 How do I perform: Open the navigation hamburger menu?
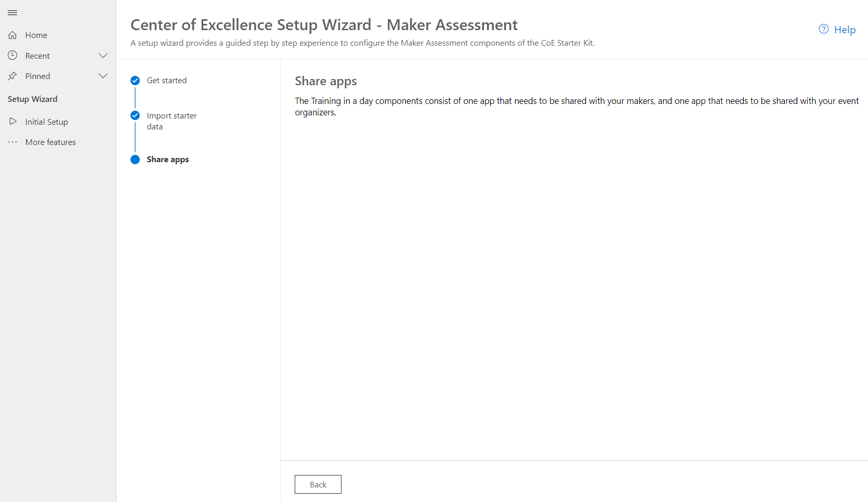[12, 12]
